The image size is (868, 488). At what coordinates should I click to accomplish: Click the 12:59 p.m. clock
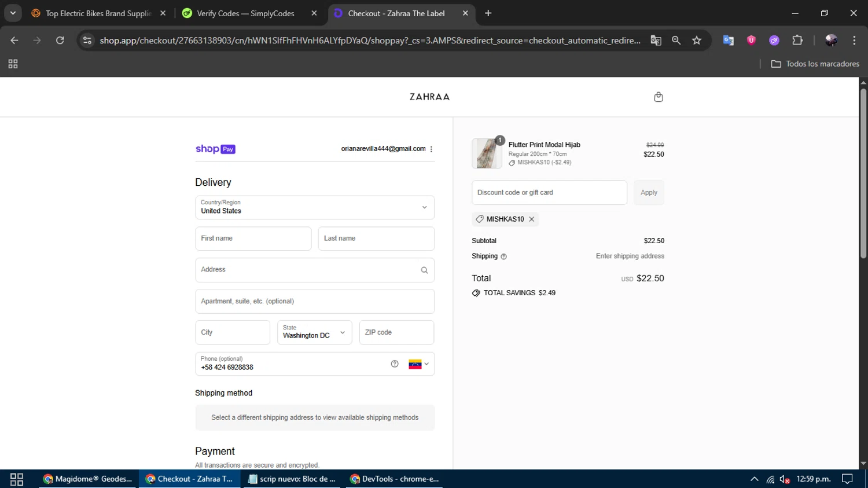(814, 479)
